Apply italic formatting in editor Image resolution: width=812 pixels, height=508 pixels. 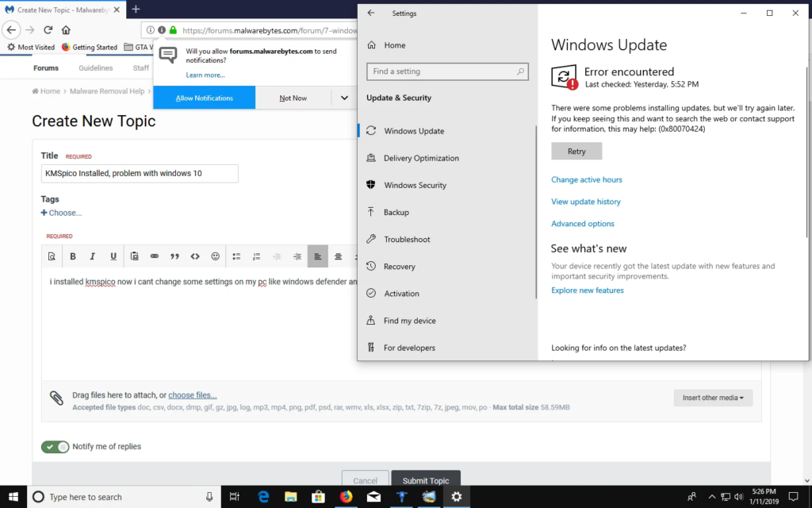click(x=93, y=256)
